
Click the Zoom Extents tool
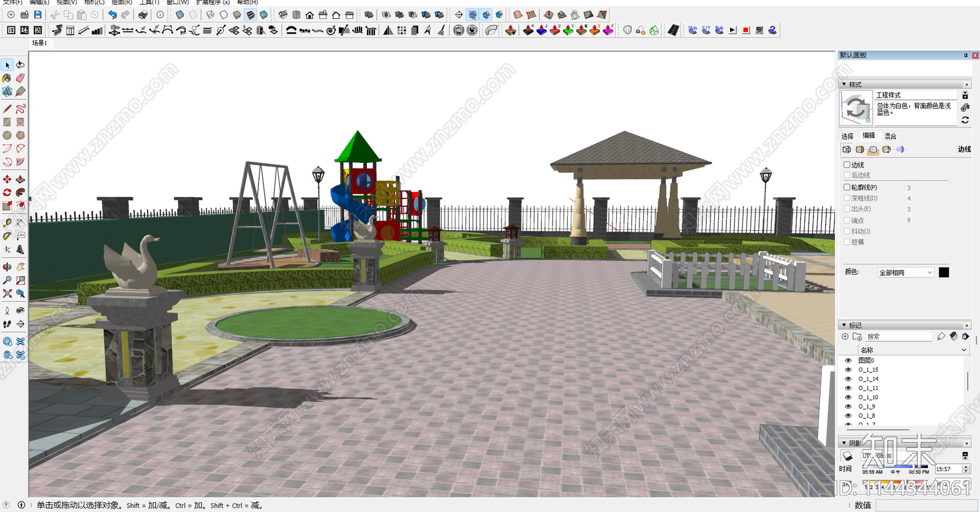7,293
